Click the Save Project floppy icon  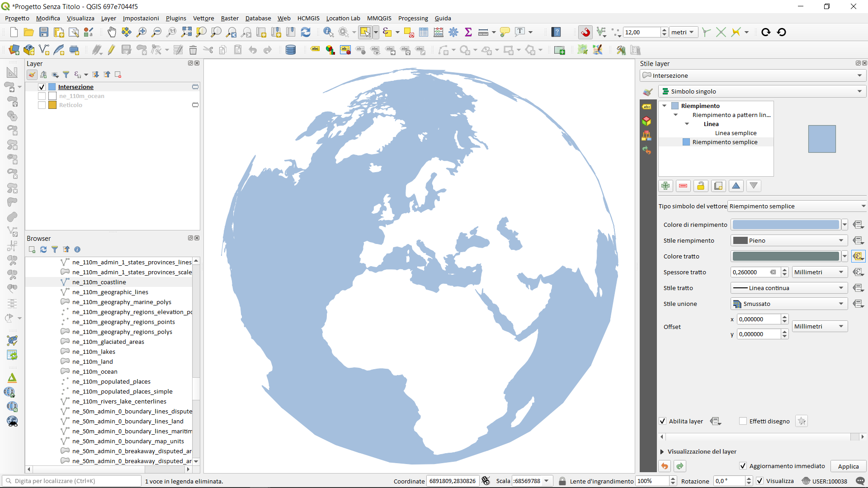tap(44, 32)
